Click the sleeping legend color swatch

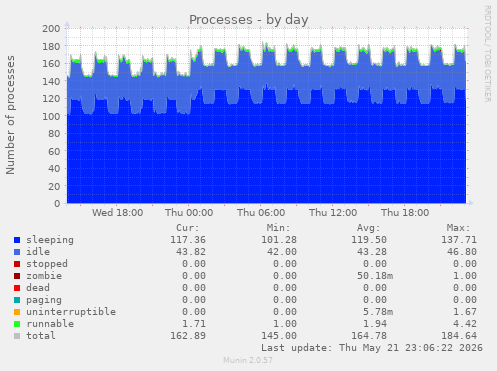coord(17,240)
